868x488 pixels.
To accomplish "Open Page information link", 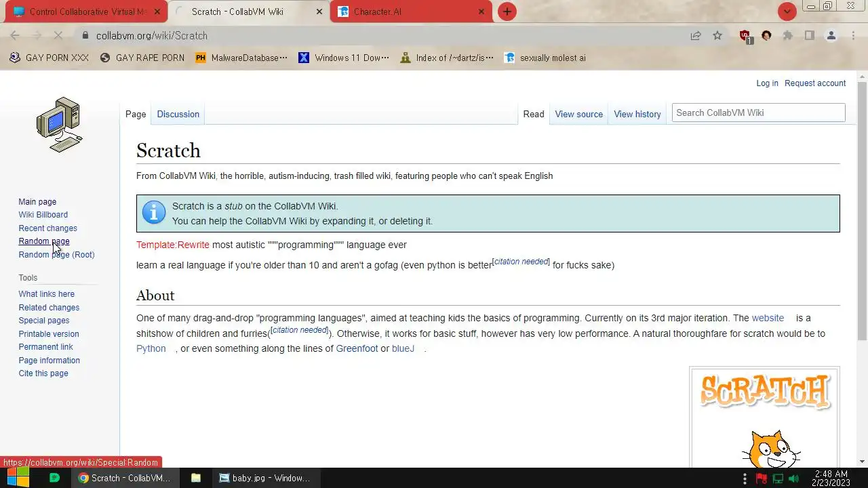I will pyautogui.click(x=50, y=361).
